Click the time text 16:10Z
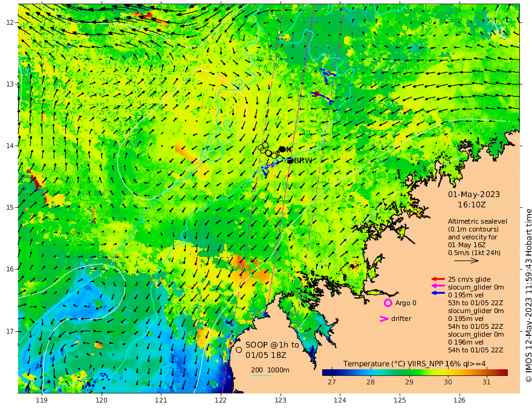This screenshot has height=411, width=532. [x=472, y=205]
